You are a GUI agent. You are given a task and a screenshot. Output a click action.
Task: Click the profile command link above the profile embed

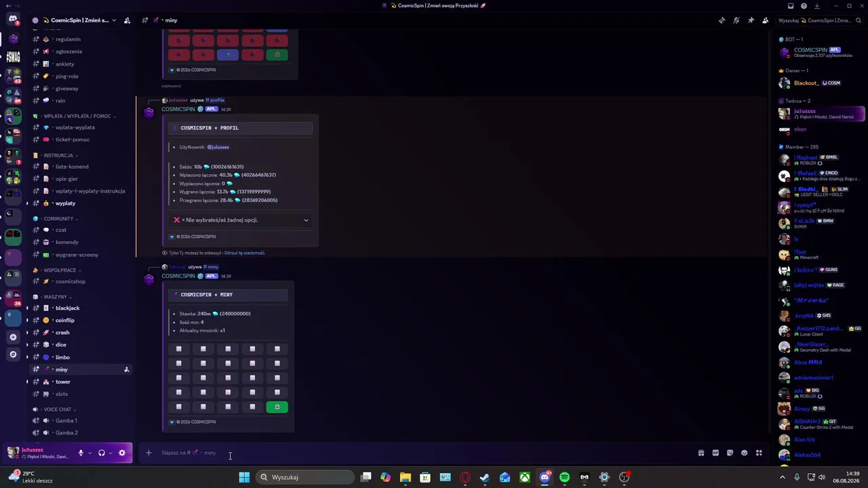215,100
